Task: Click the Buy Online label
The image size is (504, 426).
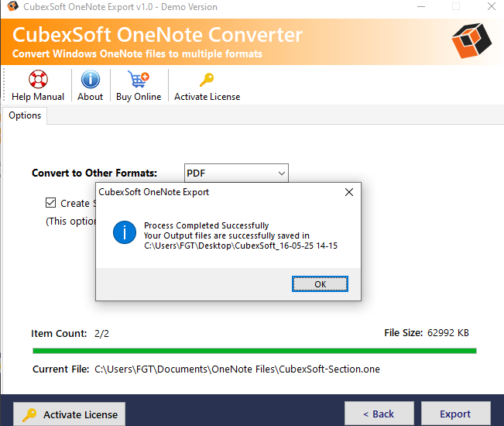Action: click(x=139, y=97)
